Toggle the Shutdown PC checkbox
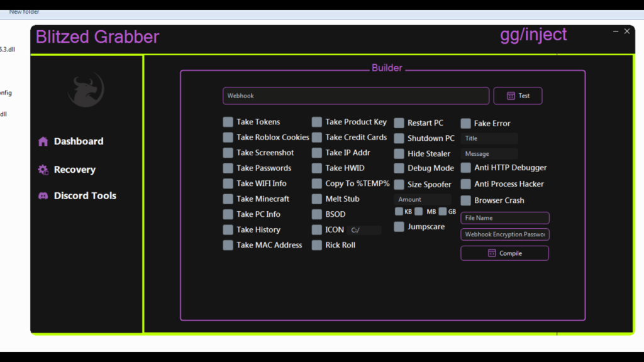 399,138
